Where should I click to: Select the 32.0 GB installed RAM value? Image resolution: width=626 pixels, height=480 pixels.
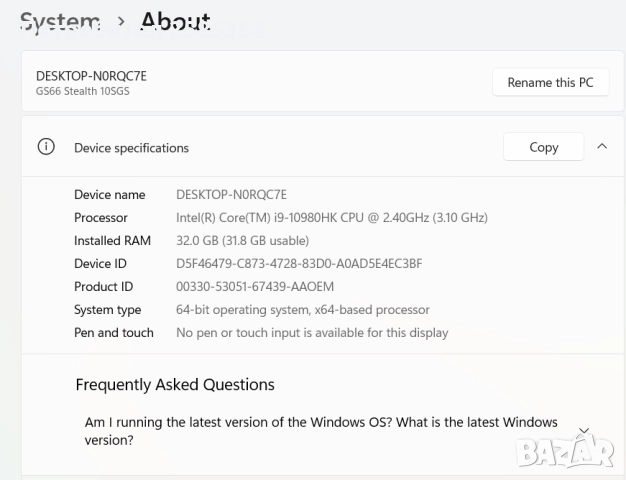243,241
